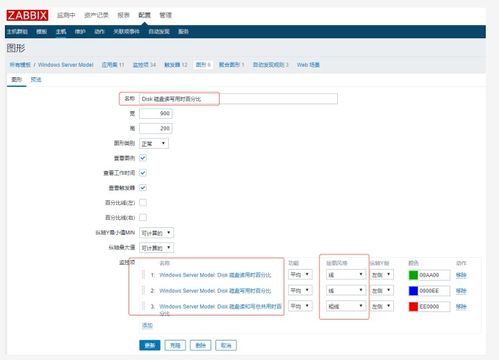
Task: Click the 取消 button
Action: pos(226,345)
